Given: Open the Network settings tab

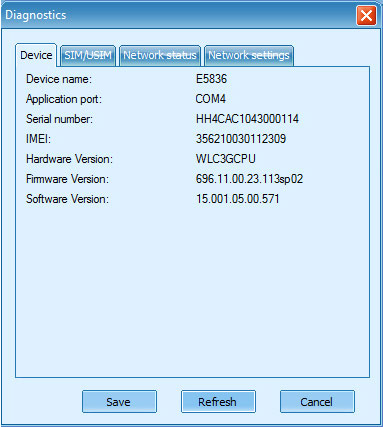Looking at the screenshot, I should [x=249, y=55].
